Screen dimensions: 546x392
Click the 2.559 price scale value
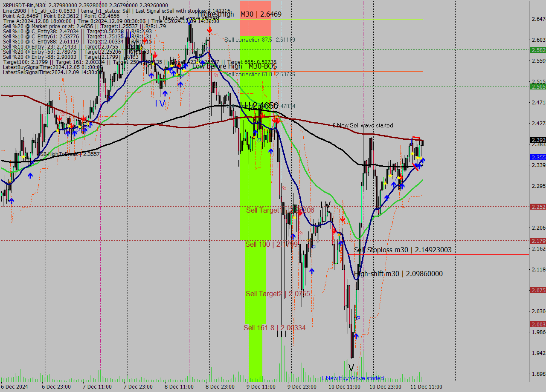point(538,61)
